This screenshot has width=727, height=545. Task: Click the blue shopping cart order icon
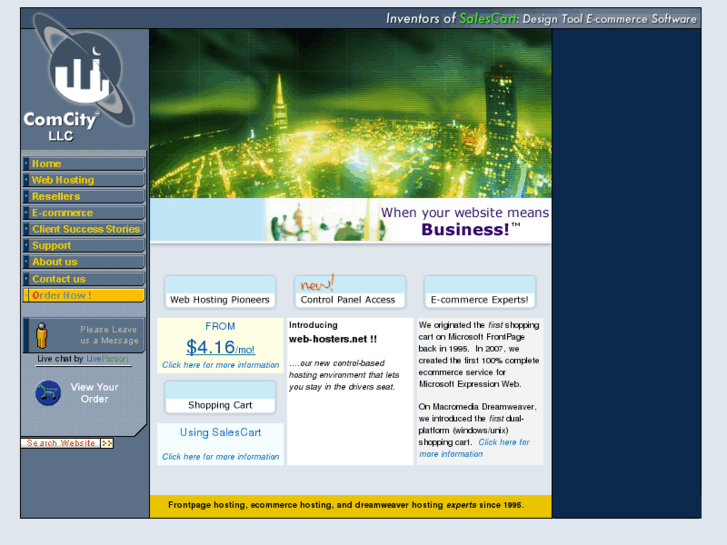48,393
